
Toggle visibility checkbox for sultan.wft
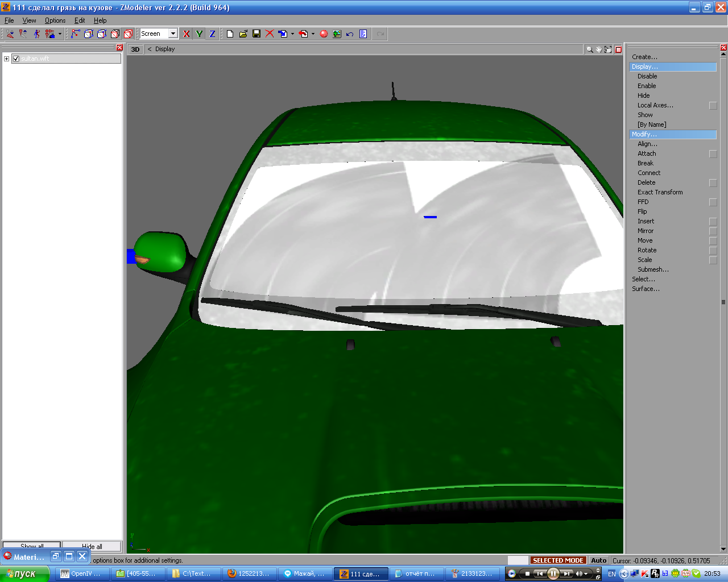coord(16,59)
